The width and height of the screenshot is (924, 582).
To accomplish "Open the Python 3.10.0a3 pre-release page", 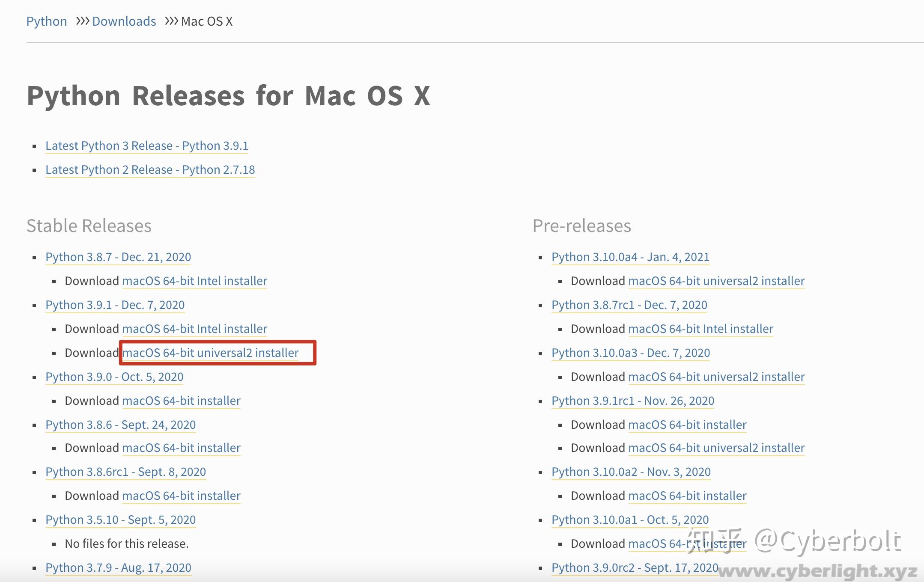I will tap(630, 353).
